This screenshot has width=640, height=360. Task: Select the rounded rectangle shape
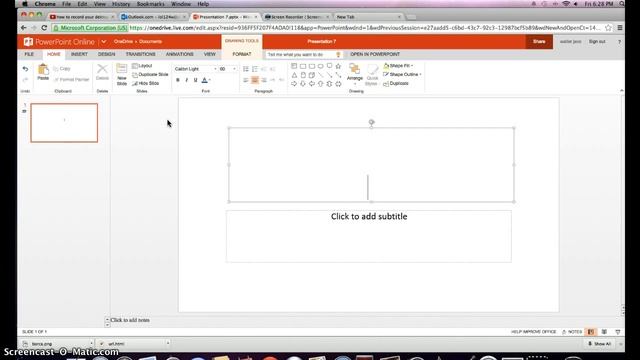click(x=312, y=66)
